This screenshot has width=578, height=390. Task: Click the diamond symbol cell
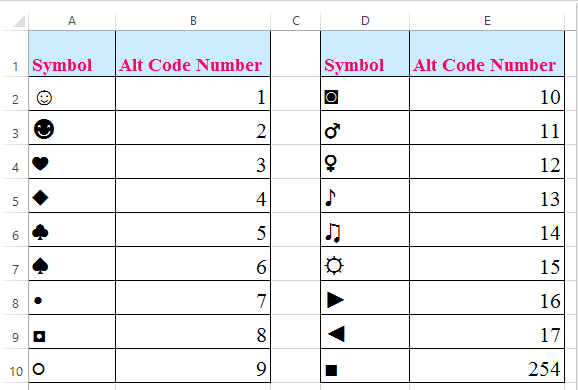point(72,195)
